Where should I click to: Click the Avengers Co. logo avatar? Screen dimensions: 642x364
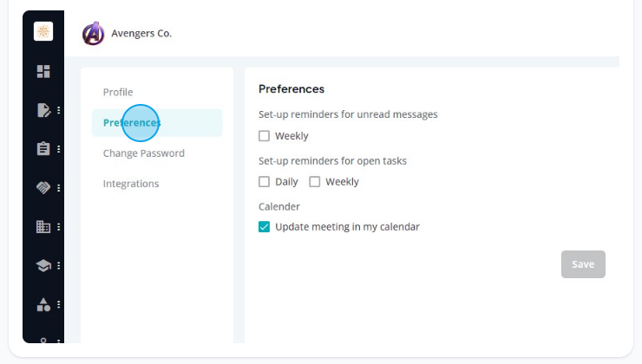click(x=94, y=33)
